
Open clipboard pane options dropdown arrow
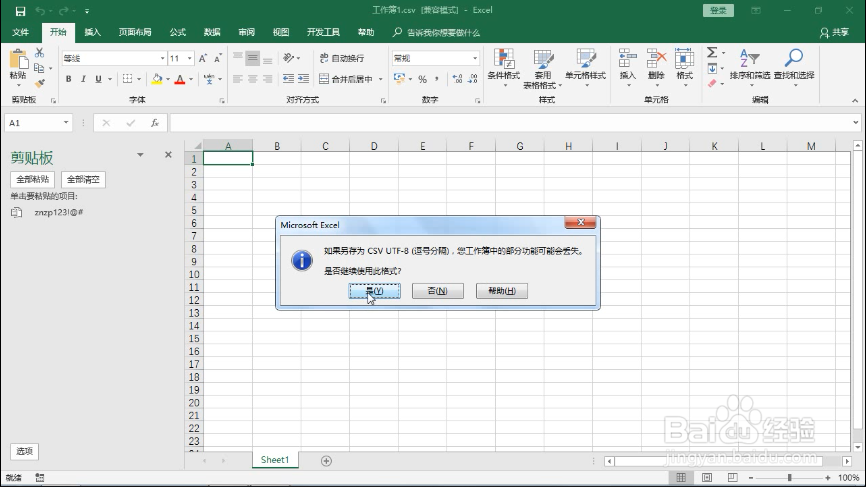(x=140, y=155)
